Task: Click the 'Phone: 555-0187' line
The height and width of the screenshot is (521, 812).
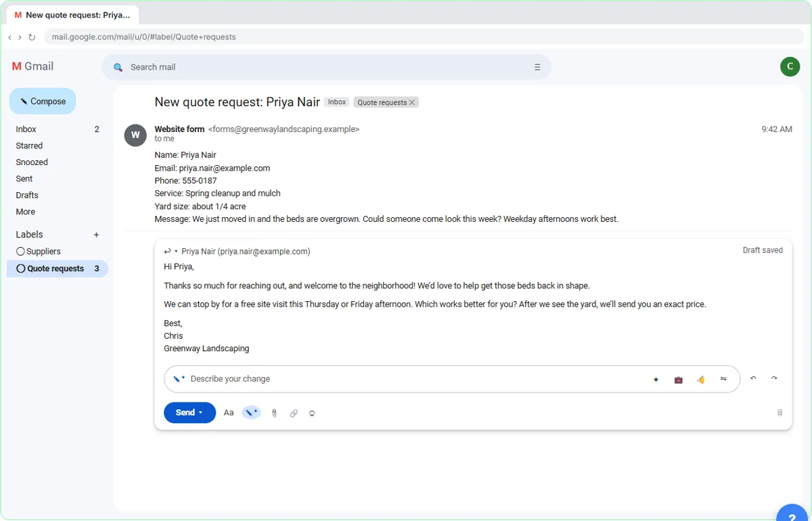Action: coord(185,181)
